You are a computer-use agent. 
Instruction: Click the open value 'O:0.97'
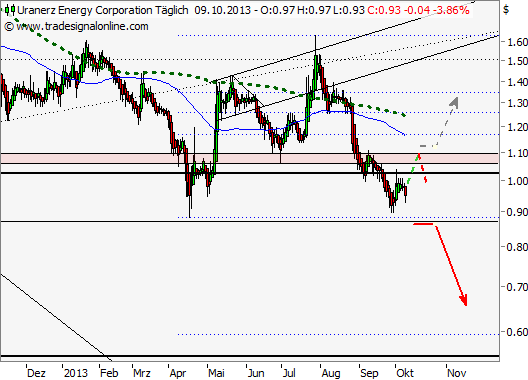278,10
